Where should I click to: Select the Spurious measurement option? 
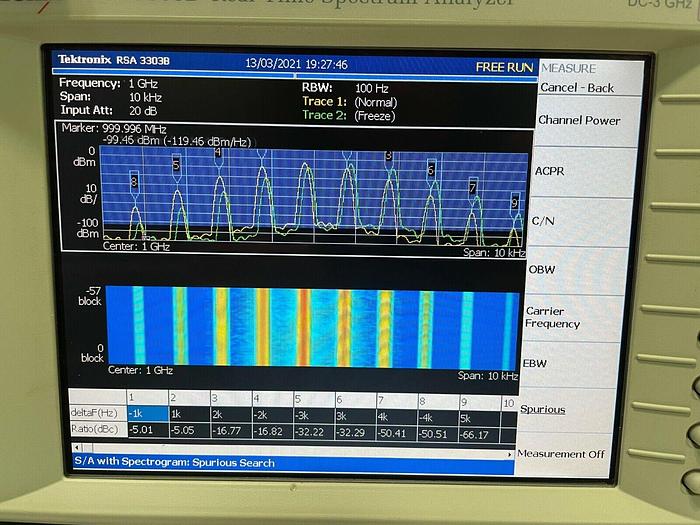click(542, 409)
